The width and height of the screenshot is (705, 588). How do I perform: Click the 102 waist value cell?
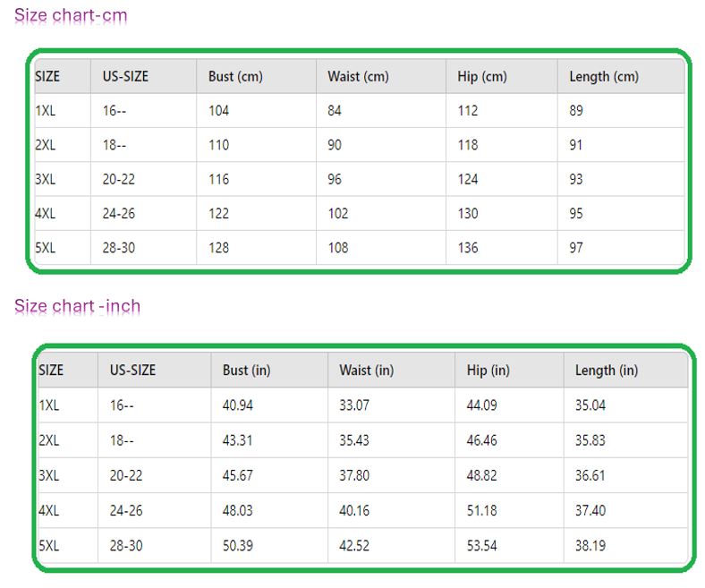(x=338, y=214)
